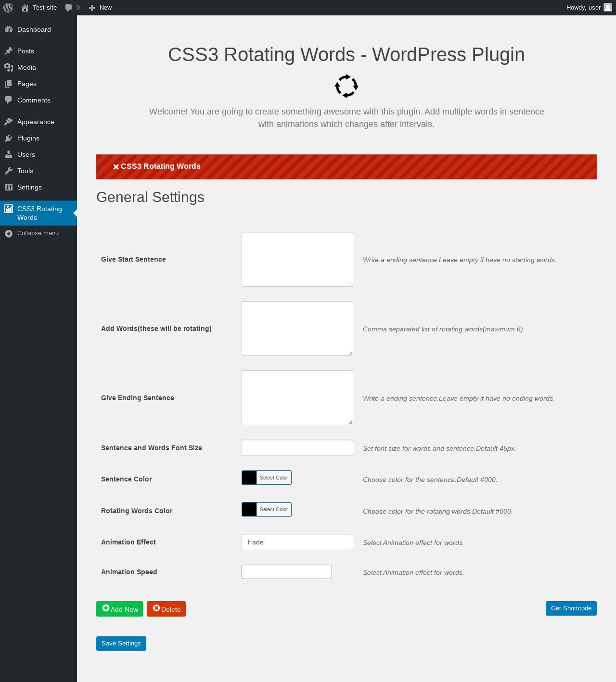Click the CSS3 Rotating Words menu icon
Image resolution: width=616 pixels, height=682 pixels.
(9, 209)
